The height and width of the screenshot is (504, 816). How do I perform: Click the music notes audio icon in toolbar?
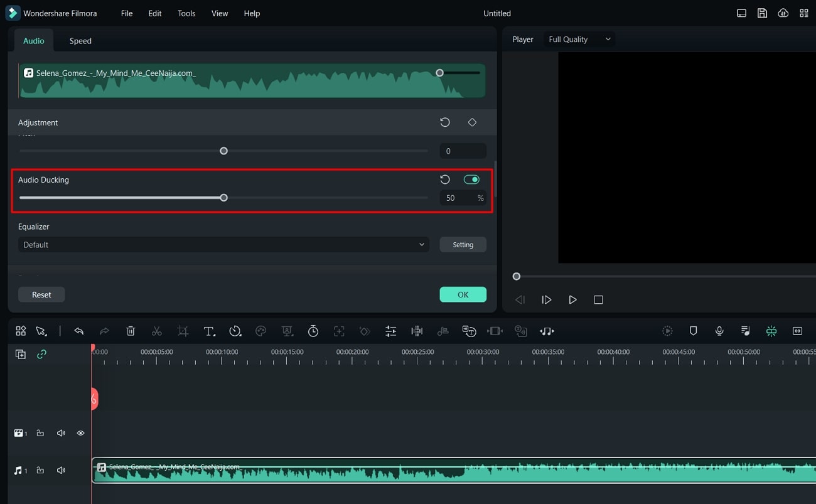[547, 331]
